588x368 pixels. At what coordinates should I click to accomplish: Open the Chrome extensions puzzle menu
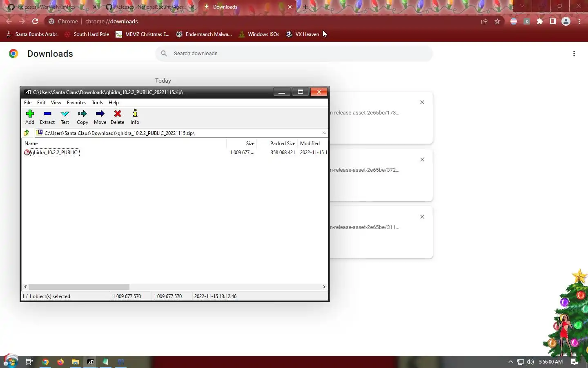click(x=540, y=21)
